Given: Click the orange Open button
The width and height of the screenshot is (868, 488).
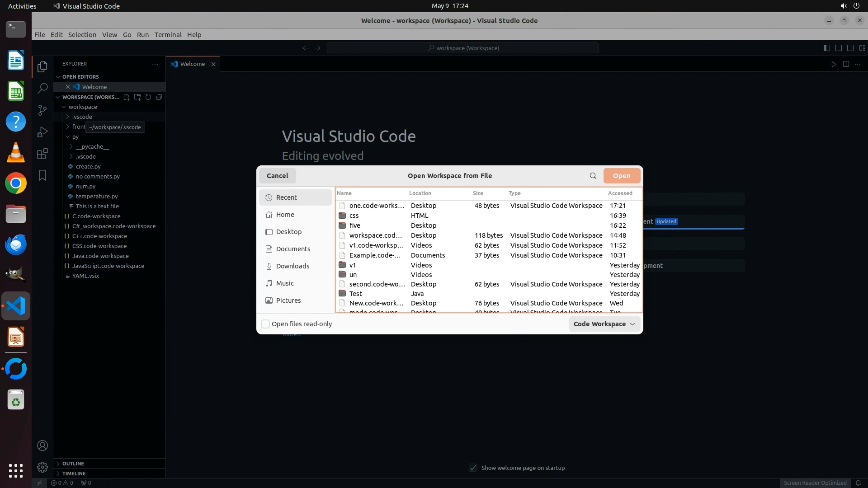Looking at the screenshot, I should coord(621,176).
